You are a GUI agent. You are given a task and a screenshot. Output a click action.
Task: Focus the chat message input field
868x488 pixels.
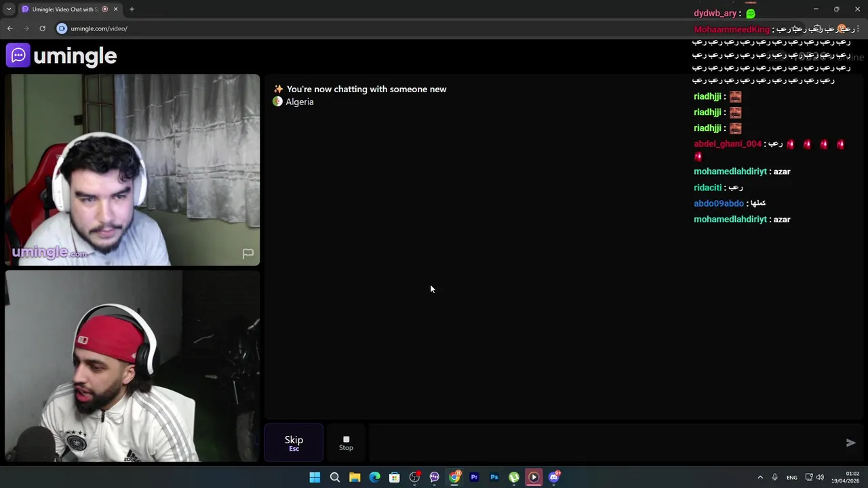click(x=604, y=443)
